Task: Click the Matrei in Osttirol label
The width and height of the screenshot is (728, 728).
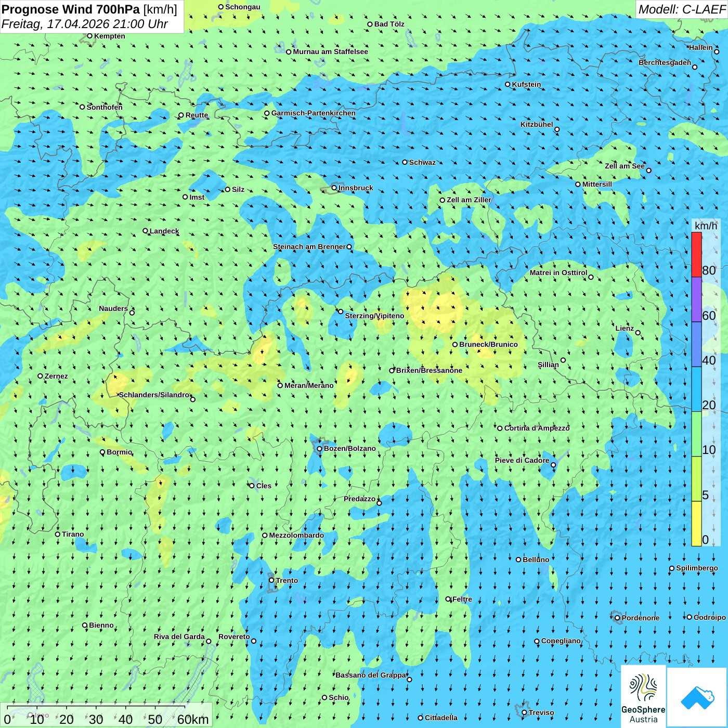Action: click(558, 272)
